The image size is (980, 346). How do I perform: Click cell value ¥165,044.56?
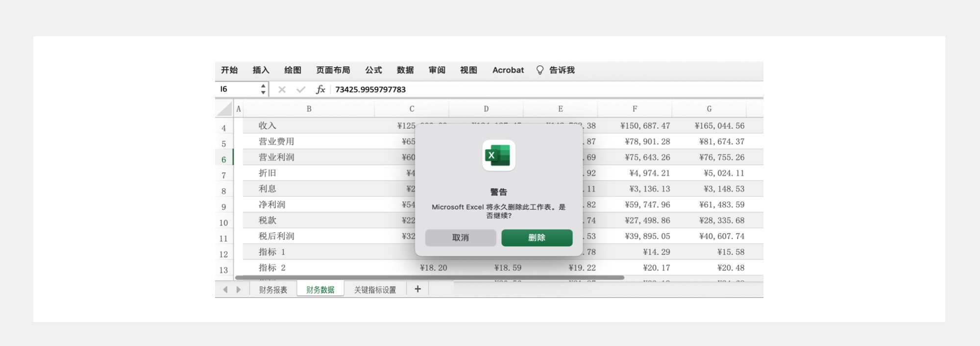click(719, 126)
